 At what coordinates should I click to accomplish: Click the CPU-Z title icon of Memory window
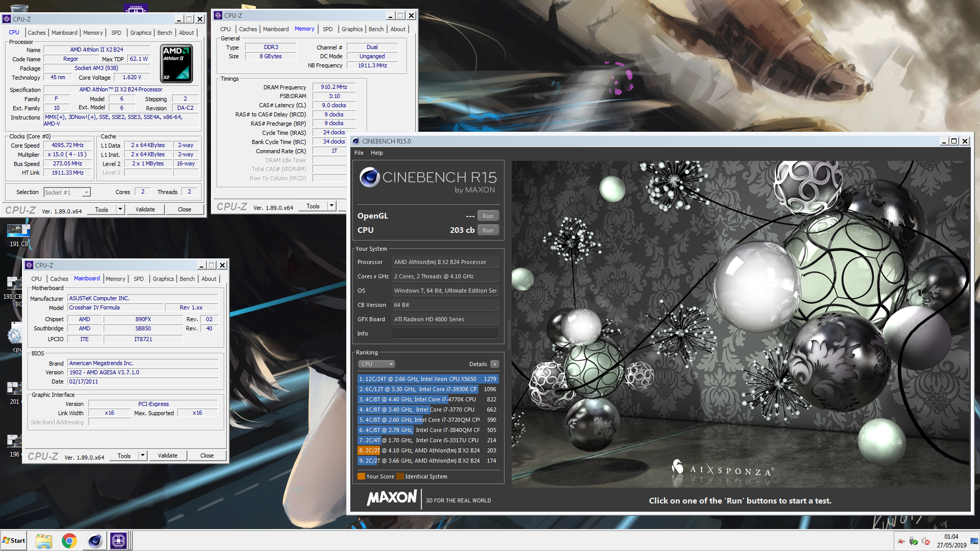tap(218, 15)
